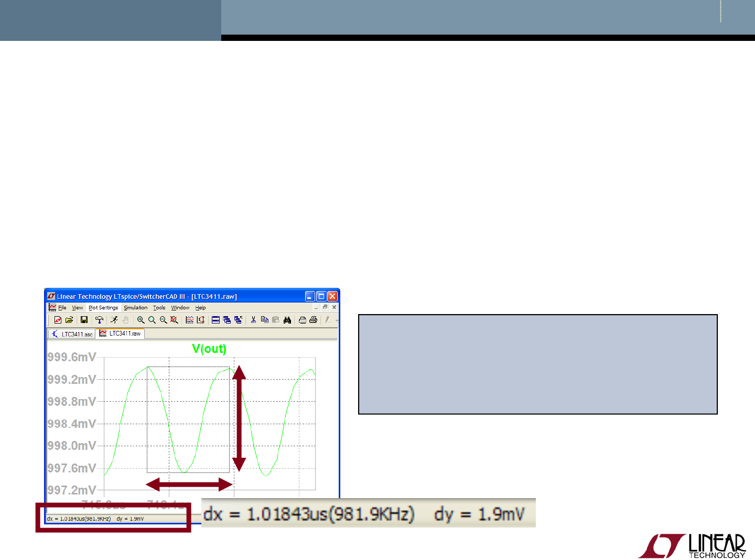Image resolution: width=755 pixels, height=560 pixels.
Task: Open the View menu
Action: click(x=78, y=308)
